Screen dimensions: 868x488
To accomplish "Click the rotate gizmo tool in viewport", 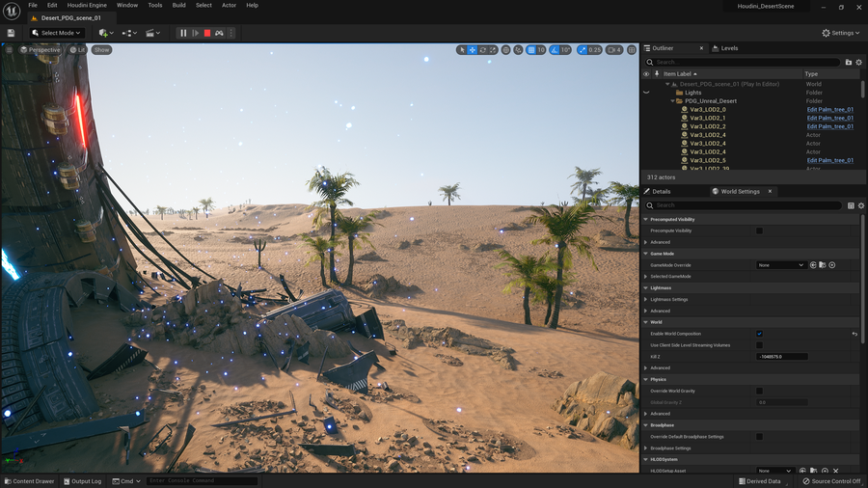I will pos(483,49).
